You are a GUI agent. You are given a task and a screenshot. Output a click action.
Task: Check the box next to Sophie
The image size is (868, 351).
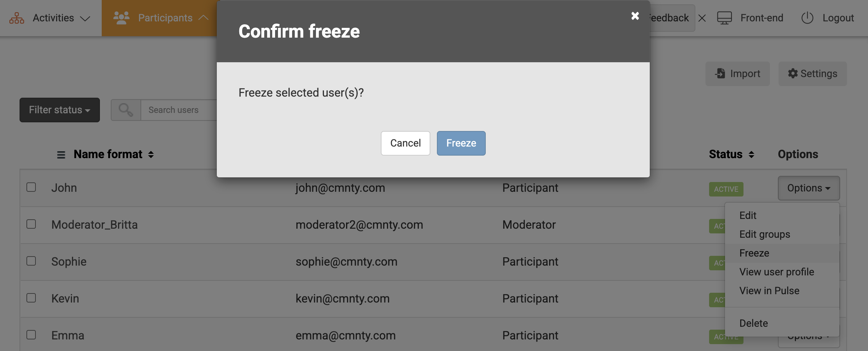31,261
